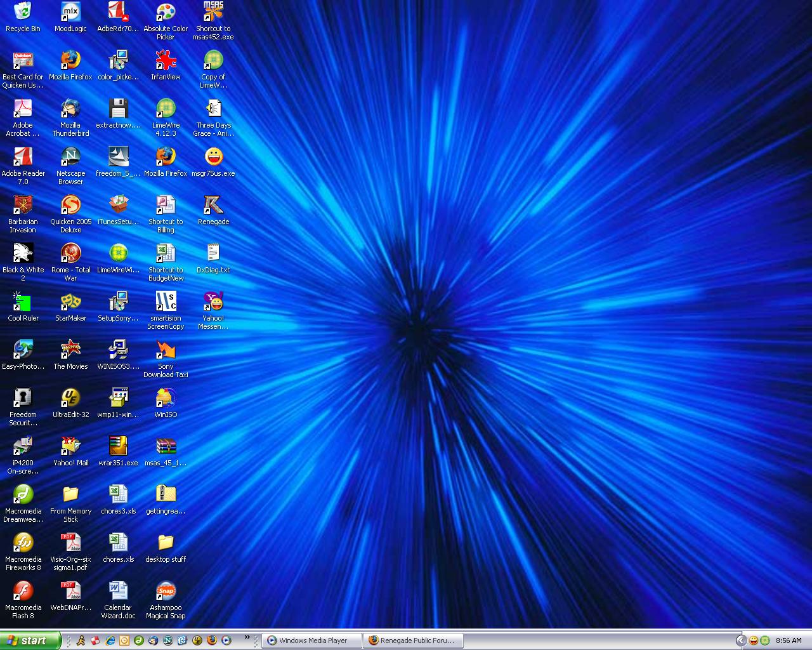Open the Windows Start menu
Image resolution: width=812 pixels, height=650 pixels.
30,640
